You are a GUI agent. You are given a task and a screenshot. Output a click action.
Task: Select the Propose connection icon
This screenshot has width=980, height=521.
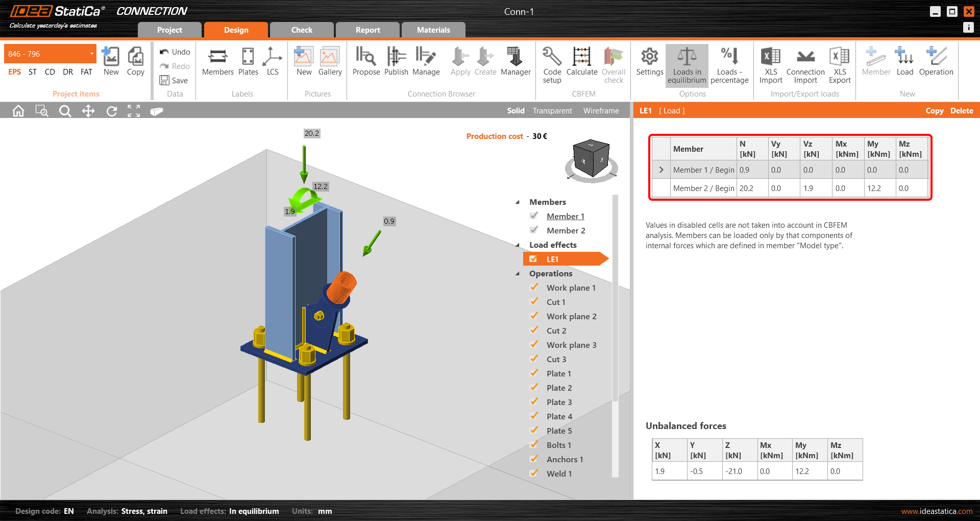[366, 57]
